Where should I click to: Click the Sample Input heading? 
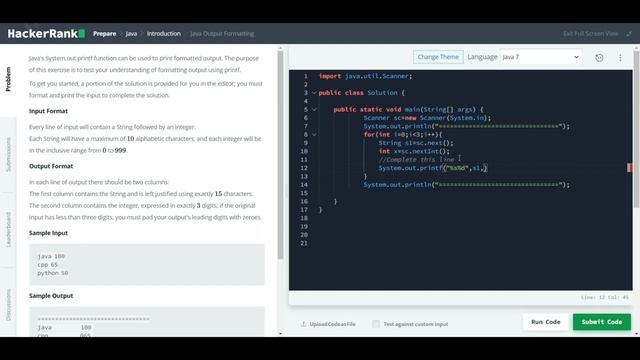click(48, 233)
